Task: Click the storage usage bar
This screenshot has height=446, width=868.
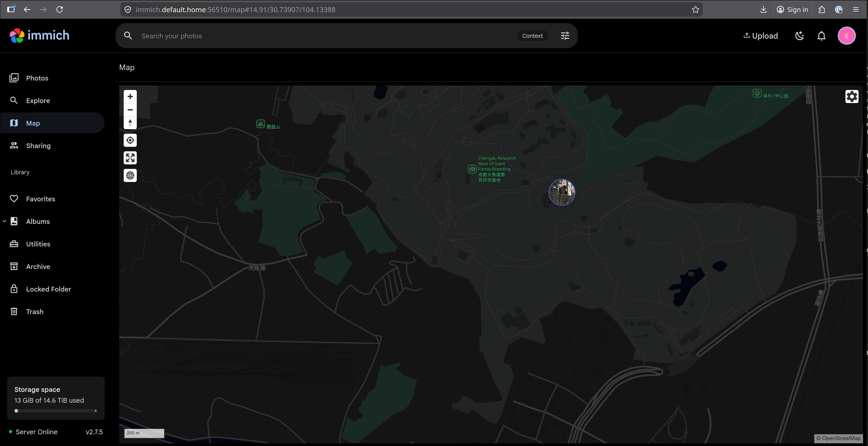Action: (x=56, y=411)
